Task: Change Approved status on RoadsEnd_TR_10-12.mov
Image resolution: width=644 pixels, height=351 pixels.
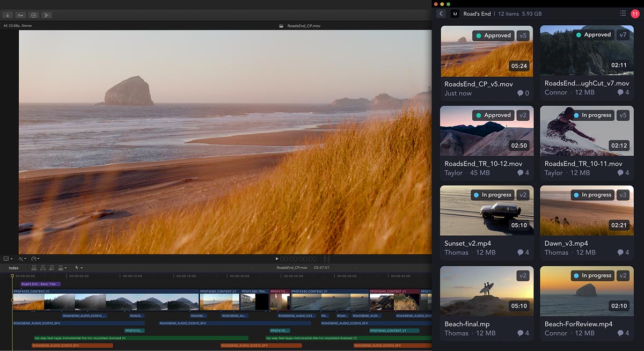Action: click(494, 115)
